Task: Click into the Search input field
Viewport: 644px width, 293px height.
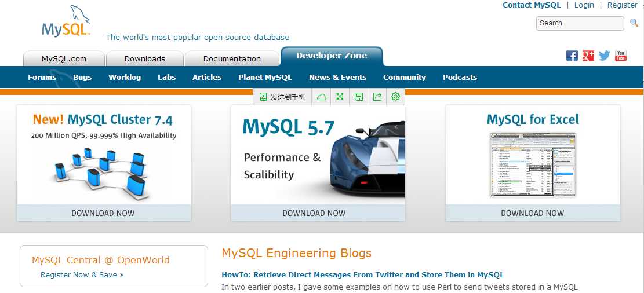Action: [x=580, y=23]
